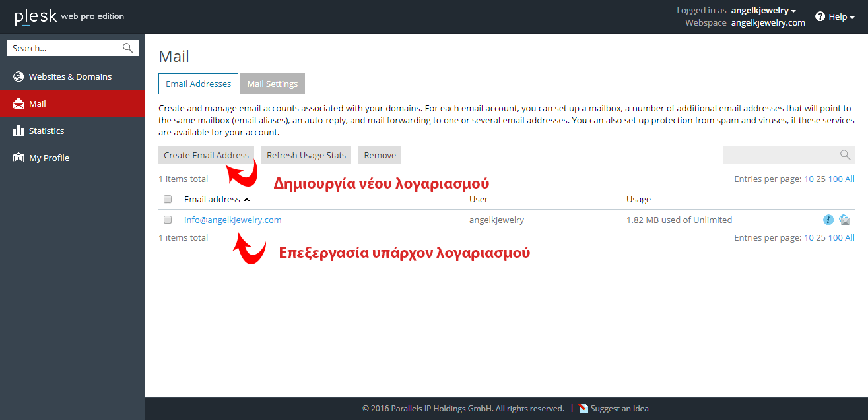Open info icon for info@angelkjewelry.com
The height and width of the screenshot is (420, 868).
(x=828, y=220)
